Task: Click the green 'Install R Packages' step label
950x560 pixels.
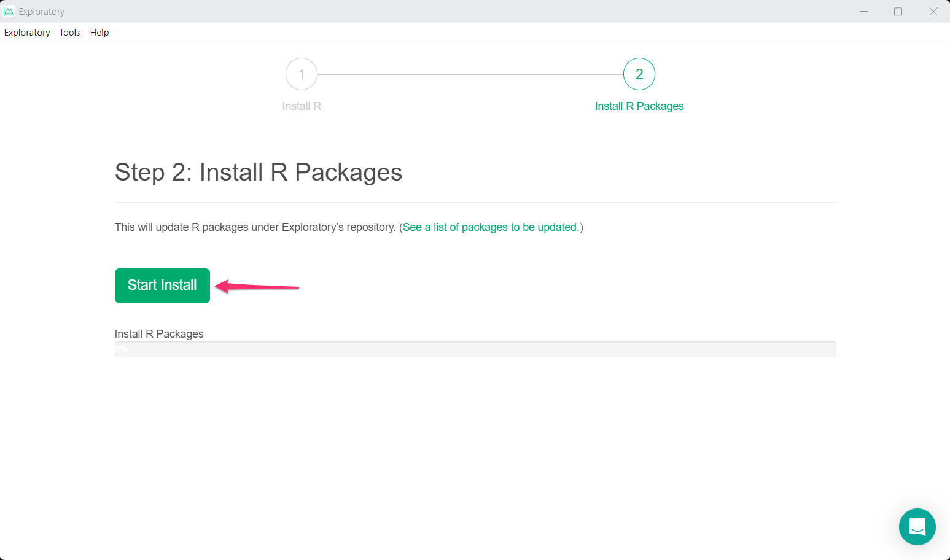Action: pos(639,106)
